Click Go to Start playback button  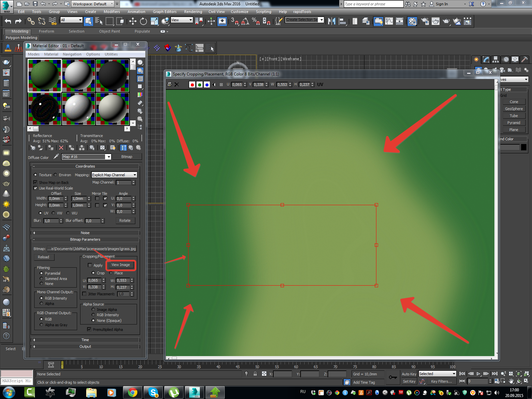462,374
